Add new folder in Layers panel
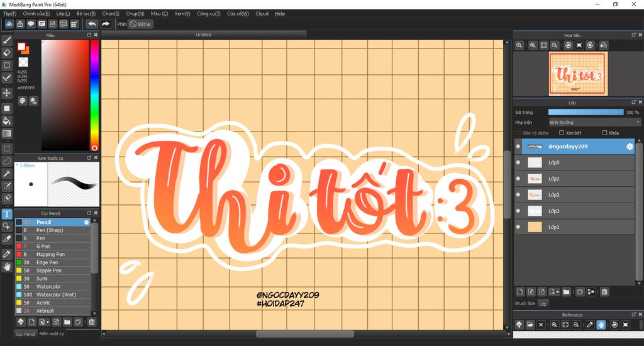This screenshot has width=644, height=346. click(x=567, y=292)
